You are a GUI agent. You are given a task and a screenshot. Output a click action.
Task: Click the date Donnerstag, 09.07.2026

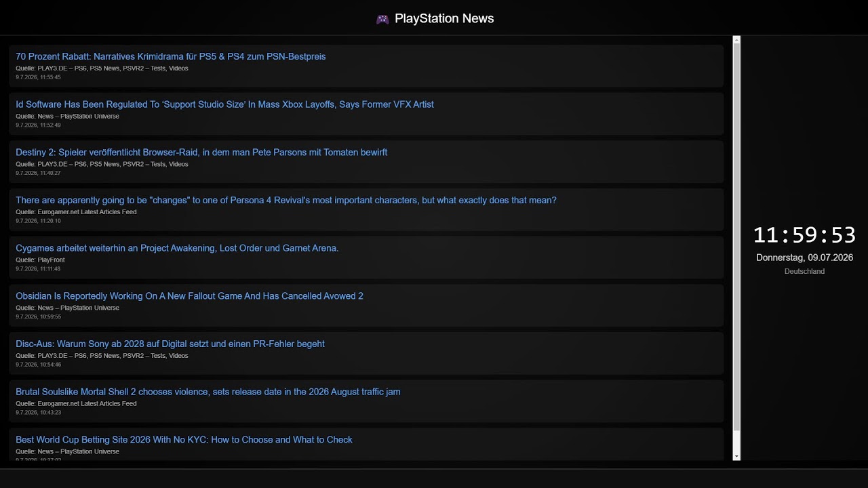click(x=804, y=258)
